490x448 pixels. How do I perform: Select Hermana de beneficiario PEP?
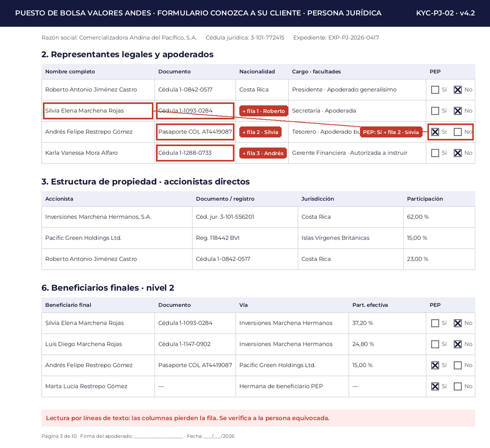281,386
